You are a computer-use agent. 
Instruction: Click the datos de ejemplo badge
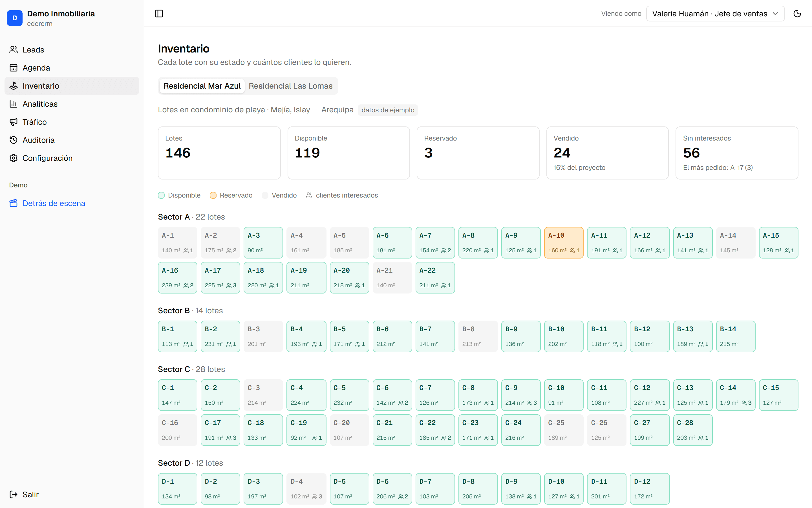click(388, 110)
